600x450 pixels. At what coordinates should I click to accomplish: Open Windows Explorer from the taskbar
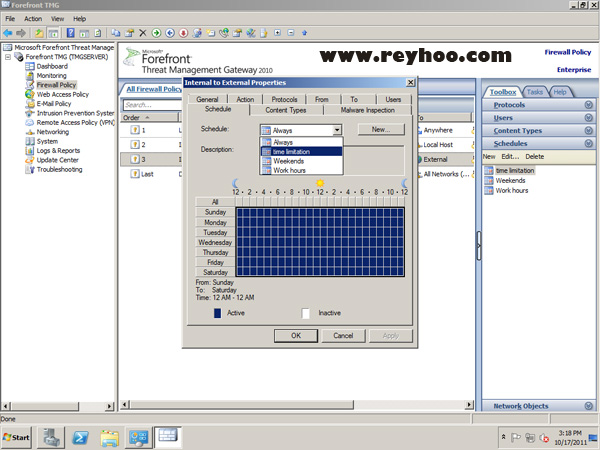coord(109,437)
